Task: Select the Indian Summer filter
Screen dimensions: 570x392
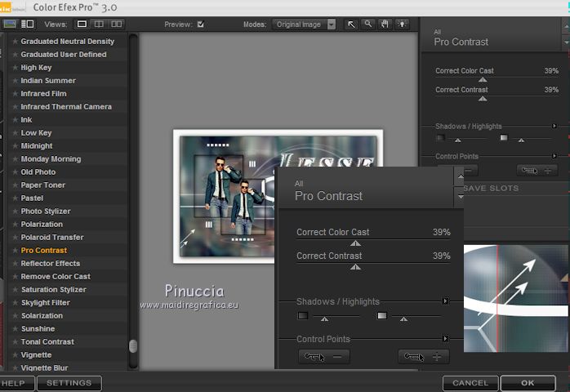Action: (68, 80)
